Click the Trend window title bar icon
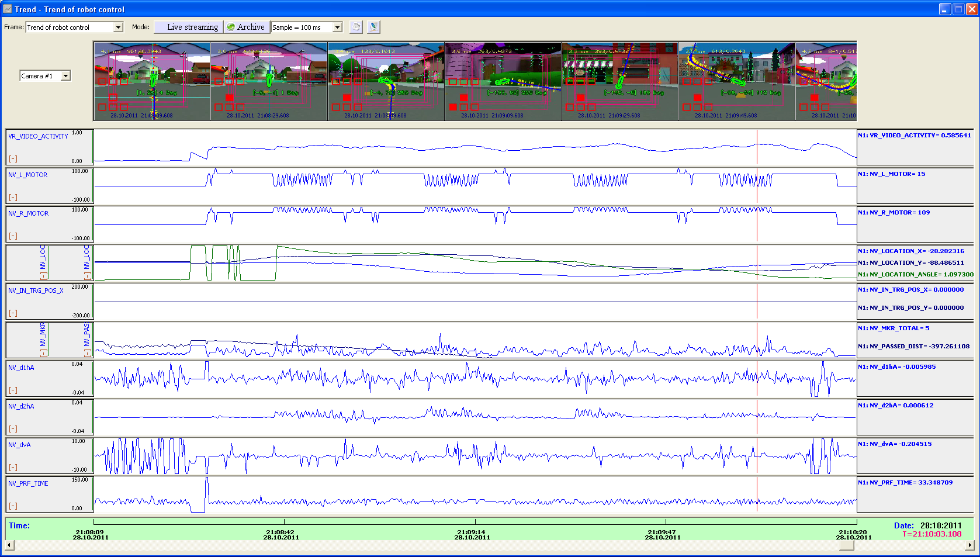 pos(8,9)
